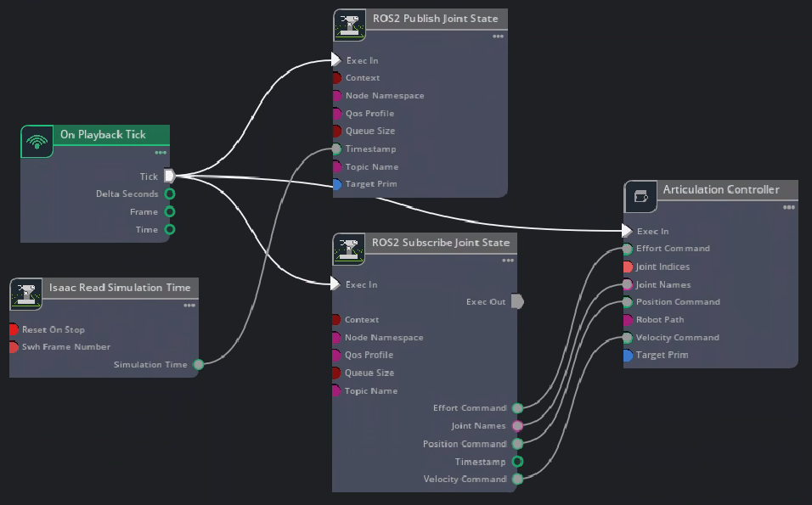Image resolution: width=812 pixels, height=505 pixels.
Task: Click the ROS2 Publish Joint State node icon
Action: 349,25
